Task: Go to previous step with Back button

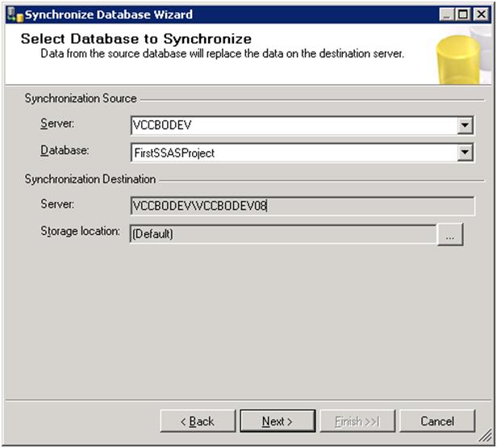Action: point(198,421)
